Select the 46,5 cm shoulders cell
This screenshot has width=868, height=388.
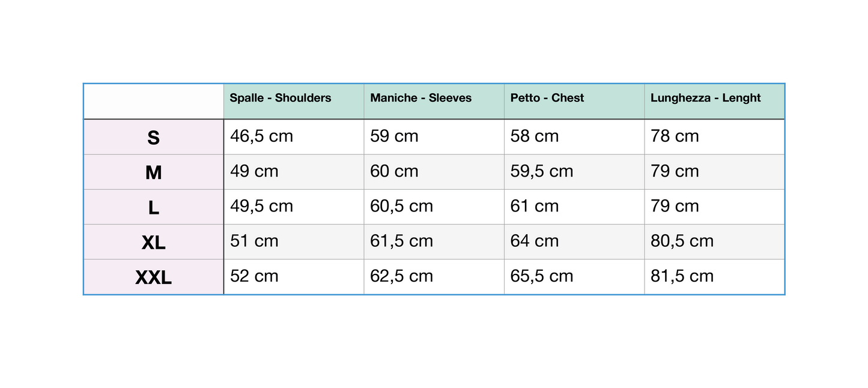[x=262, y=136]
